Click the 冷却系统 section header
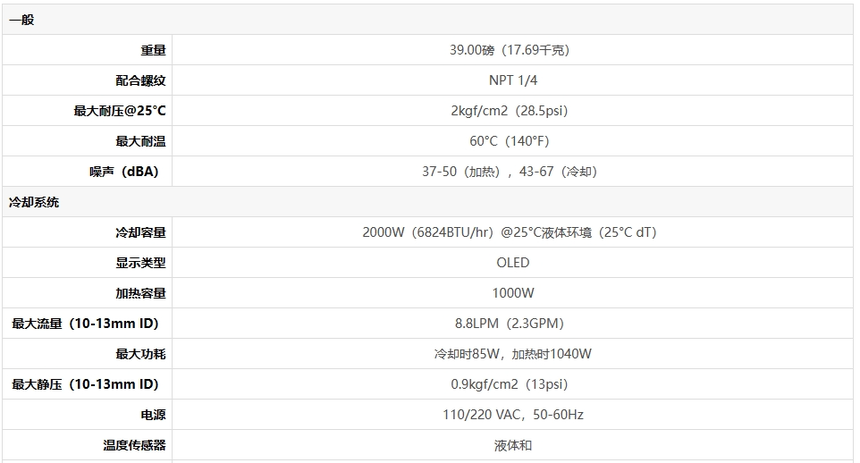This screenshot has width=860, height=463. click(x=34, y=202)
